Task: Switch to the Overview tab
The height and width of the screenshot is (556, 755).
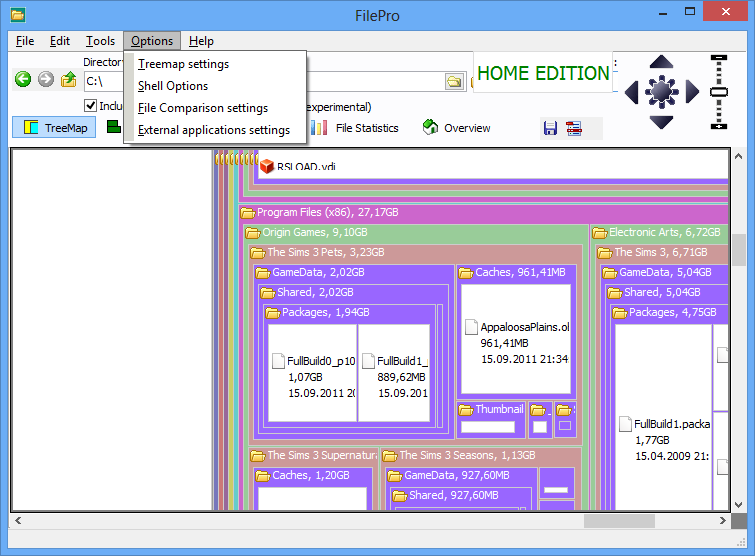Action: point(456,128)
